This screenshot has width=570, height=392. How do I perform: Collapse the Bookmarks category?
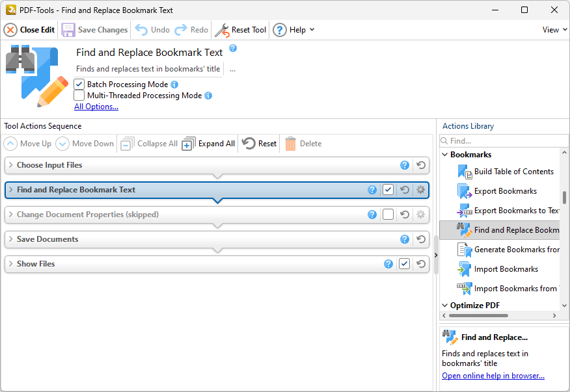pos(444,155)
